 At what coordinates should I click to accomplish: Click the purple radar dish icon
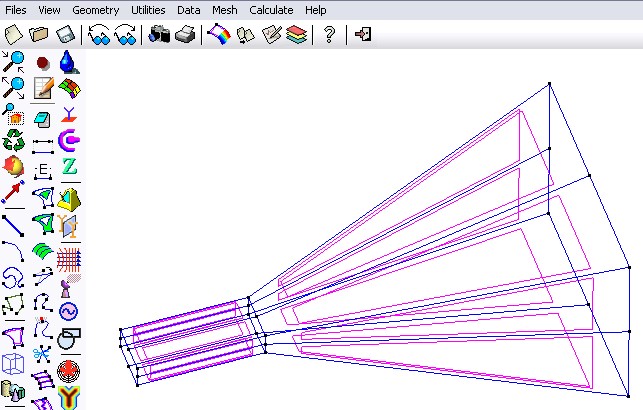(70, 286)
